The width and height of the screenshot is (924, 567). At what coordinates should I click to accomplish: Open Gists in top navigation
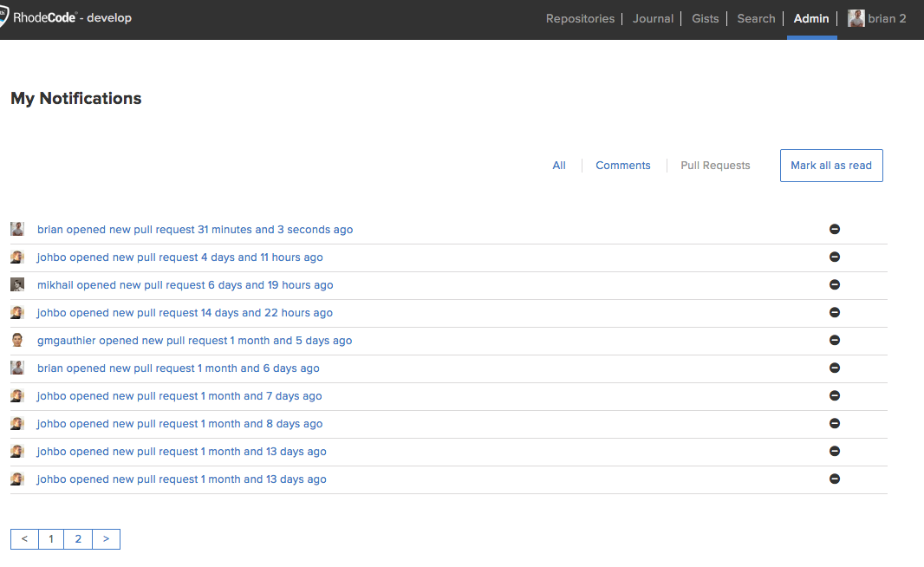(705, 18)
